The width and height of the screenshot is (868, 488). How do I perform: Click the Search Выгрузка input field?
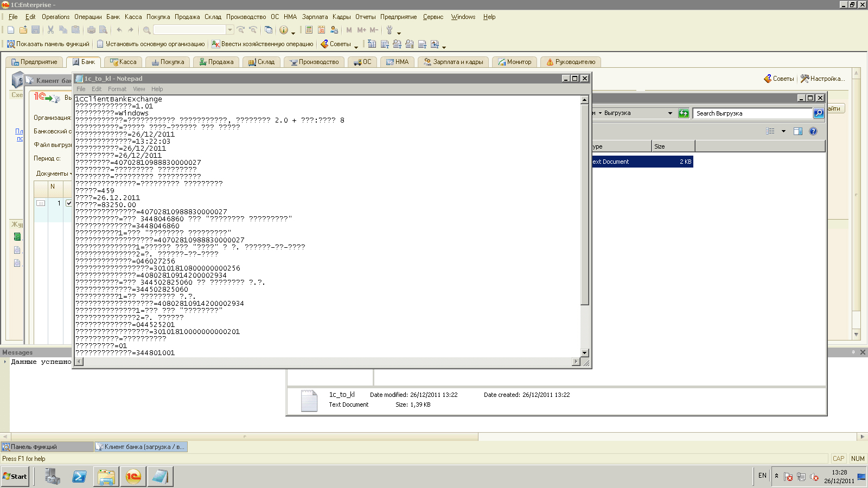(x=752, y=113)
